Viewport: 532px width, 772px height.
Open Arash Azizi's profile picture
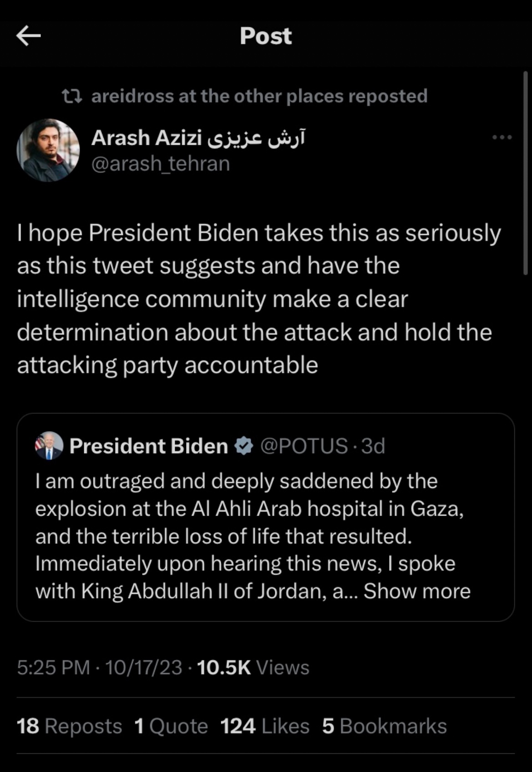(x=48, y=150)
